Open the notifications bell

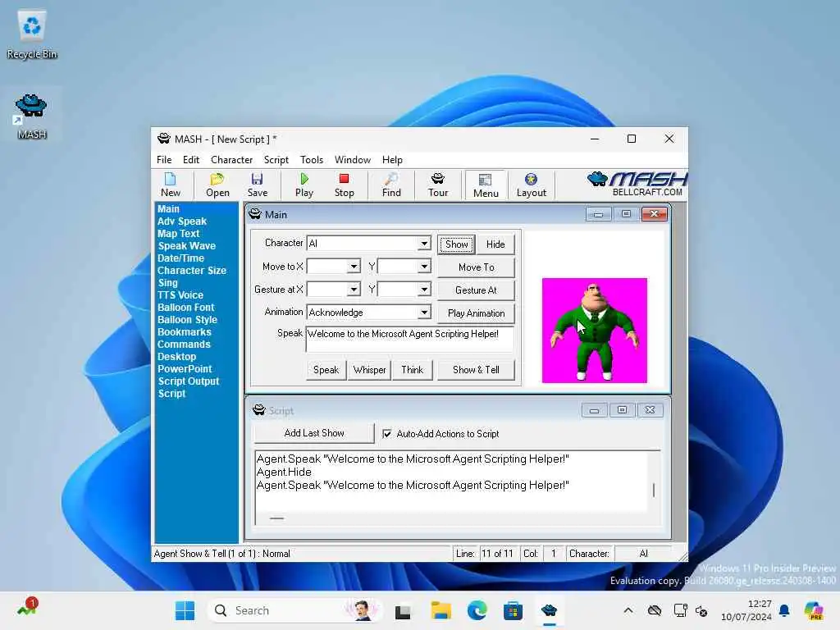point(784,610)
